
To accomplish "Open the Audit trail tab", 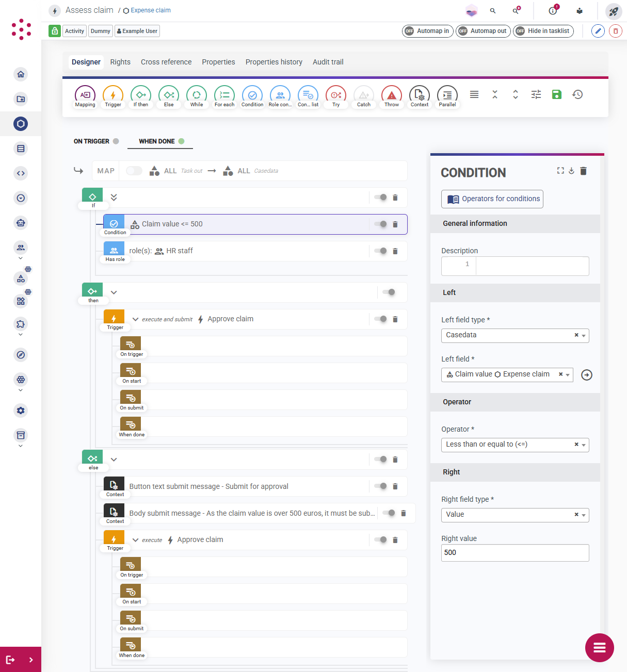I will [328, 62].
